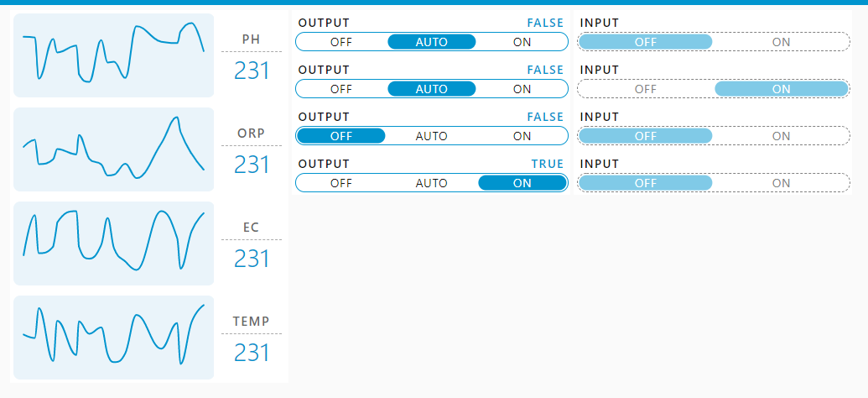Click the TEMP value 231
Screen dimensions: 868x398
click(x=252, y=353)
